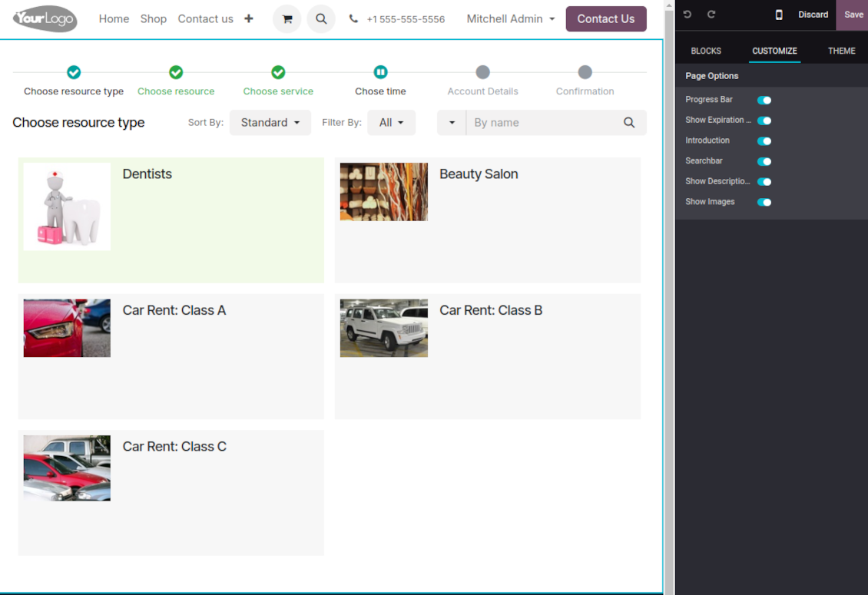The height and width of the screenshot is (595, 868).
Task: Select the Car Rent: Class B thumbnail
Action: [x=384, y=328]
